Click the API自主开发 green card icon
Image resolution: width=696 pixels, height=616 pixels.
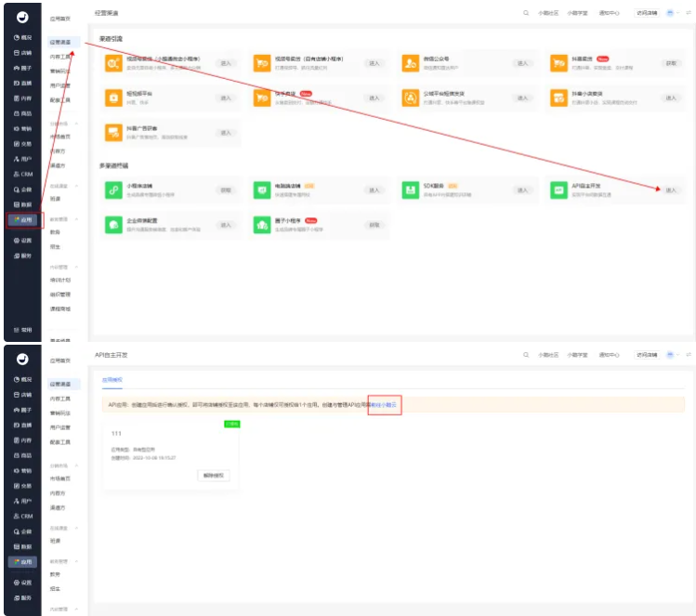pos(558,190)
